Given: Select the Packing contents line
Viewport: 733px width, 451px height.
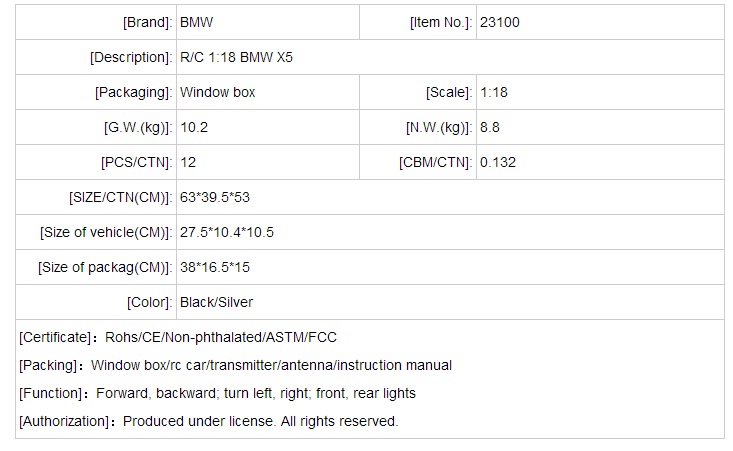Looking at the screenshot, I should 235,365.
